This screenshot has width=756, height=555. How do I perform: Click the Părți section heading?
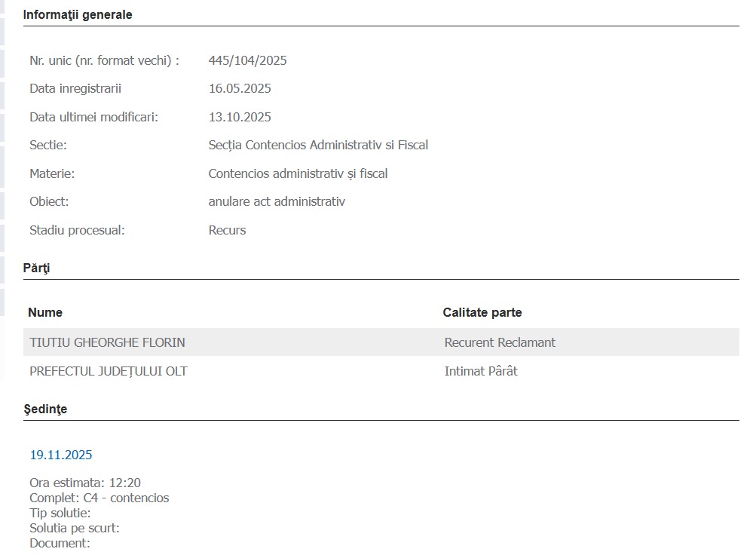[36, 268]
